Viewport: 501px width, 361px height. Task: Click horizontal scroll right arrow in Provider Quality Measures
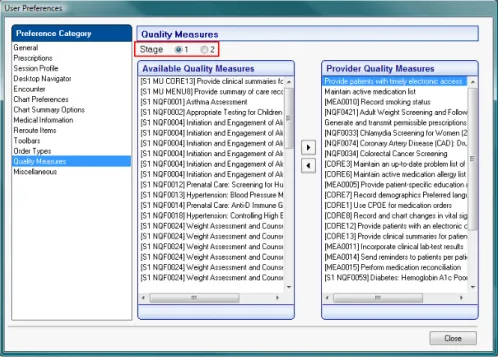pos(461,298)
